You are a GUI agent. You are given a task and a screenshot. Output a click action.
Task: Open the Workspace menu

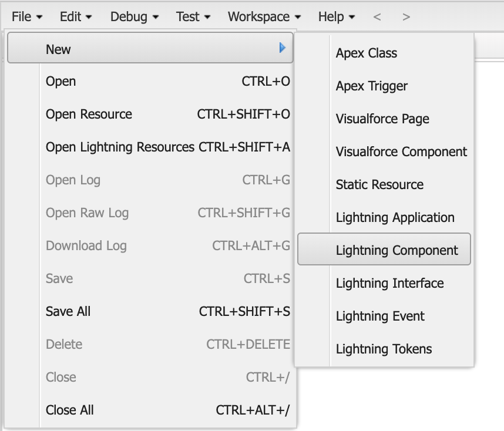click(x=264, y=17)
